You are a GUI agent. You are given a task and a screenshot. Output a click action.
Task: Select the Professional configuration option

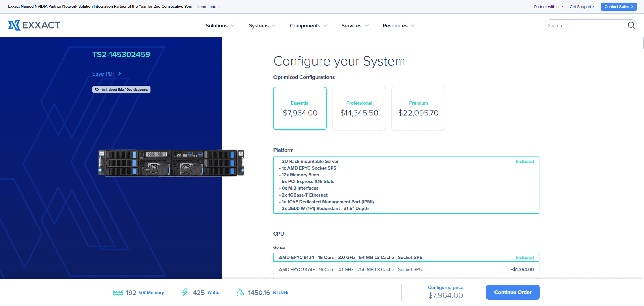click(359, 108)
